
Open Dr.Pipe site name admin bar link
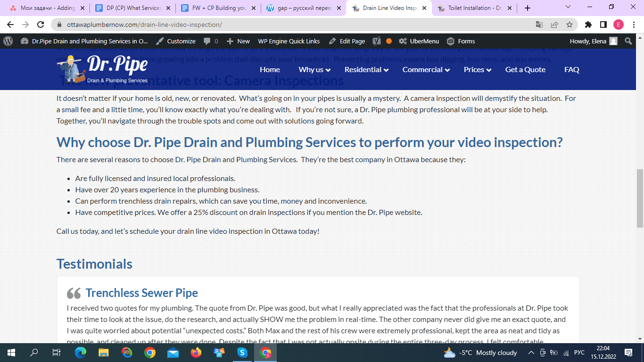(84, 41)
